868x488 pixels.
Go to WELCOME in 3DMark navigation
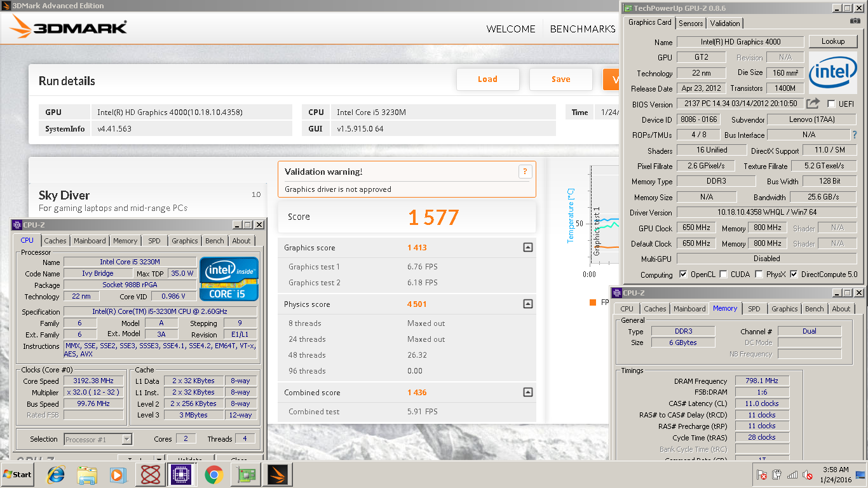511,29
